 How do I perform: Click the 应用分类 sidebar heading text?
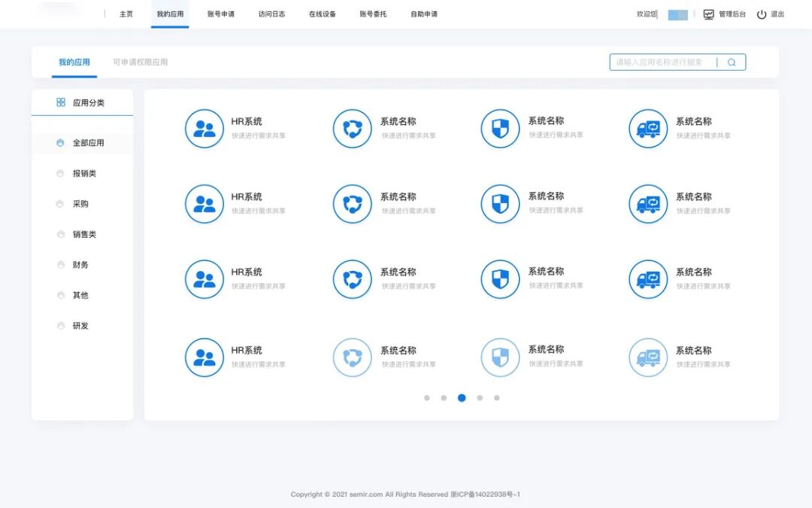[89, 102]
